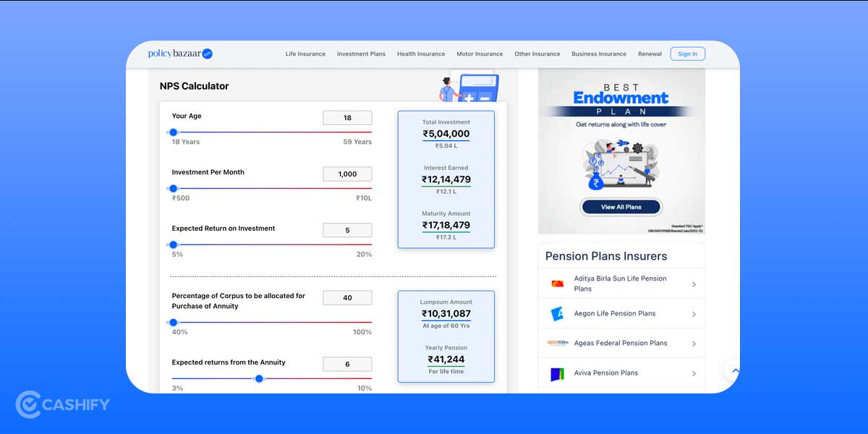Open the Investment Plans menu

point(361,54)
